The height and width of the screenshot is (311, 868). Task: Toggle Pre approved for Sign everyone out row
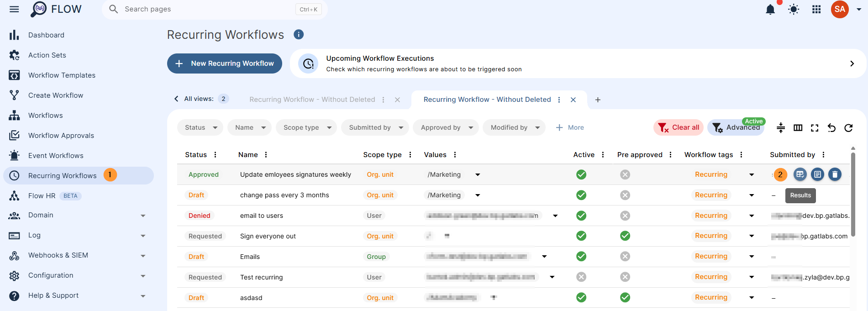tap(625, 236)
